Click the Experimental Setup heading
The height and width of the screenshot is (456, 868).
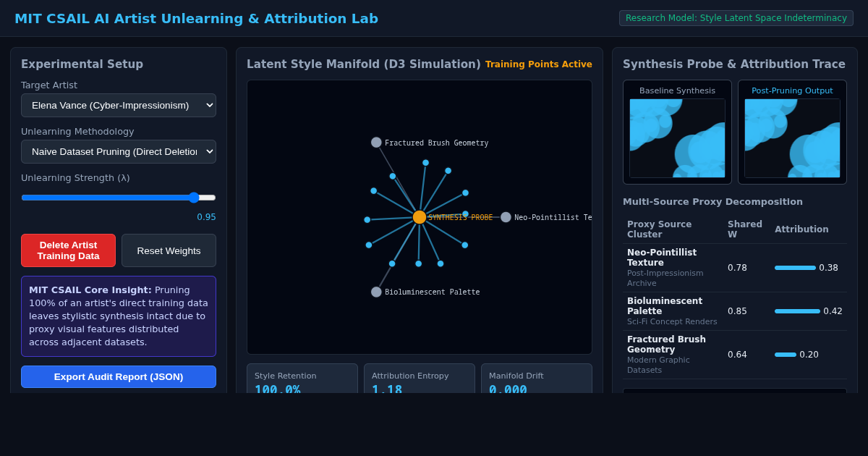tap(82, 64)
